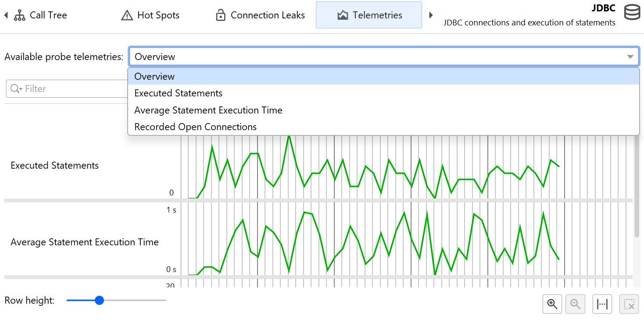The image size is (644, 322).
Task: Select the Telemetries tab
Action: tap(369, 15)
